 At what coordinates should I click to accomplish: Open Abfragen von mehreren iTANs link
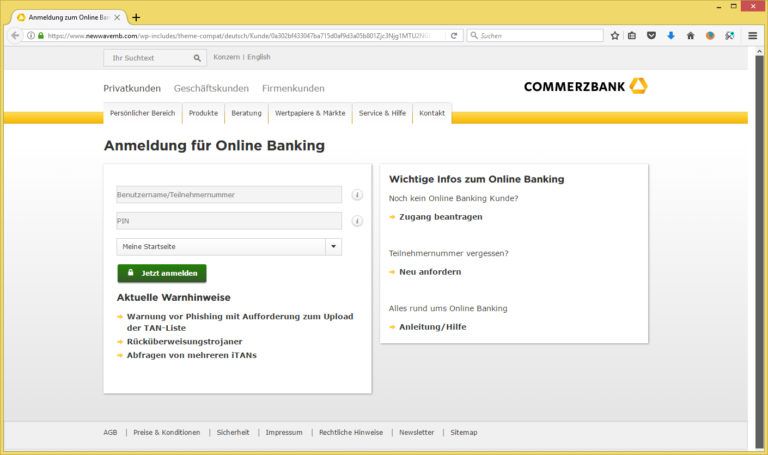point(192,356)
